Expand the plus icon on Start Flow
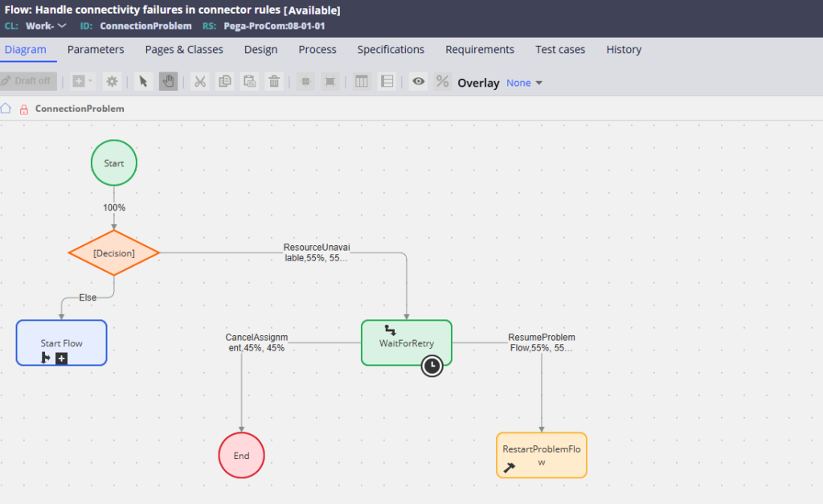Image resolution: width=823 pixels, height=504 pixels. [x=61, y=359]
